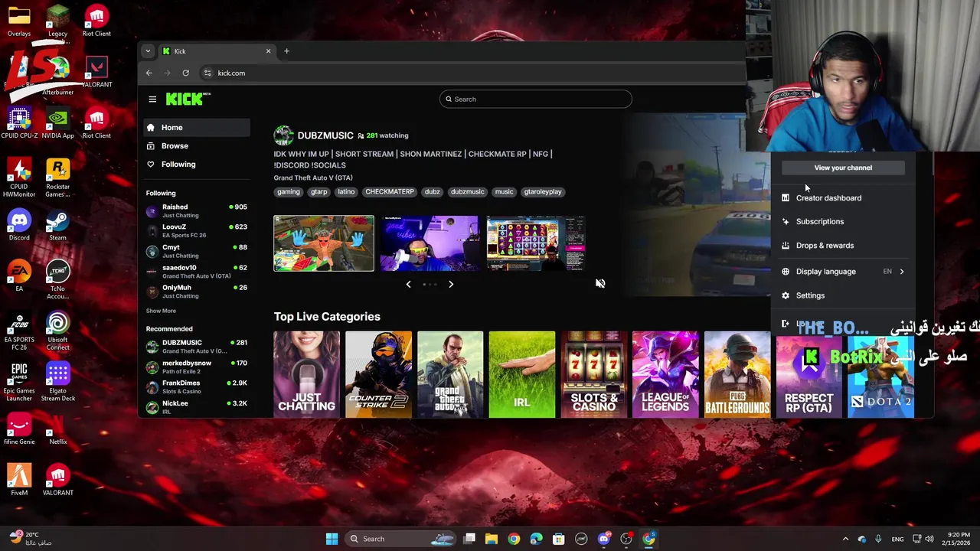Open Raished channel in Following list
980x551 pixels.
click(x=196, y=210)
